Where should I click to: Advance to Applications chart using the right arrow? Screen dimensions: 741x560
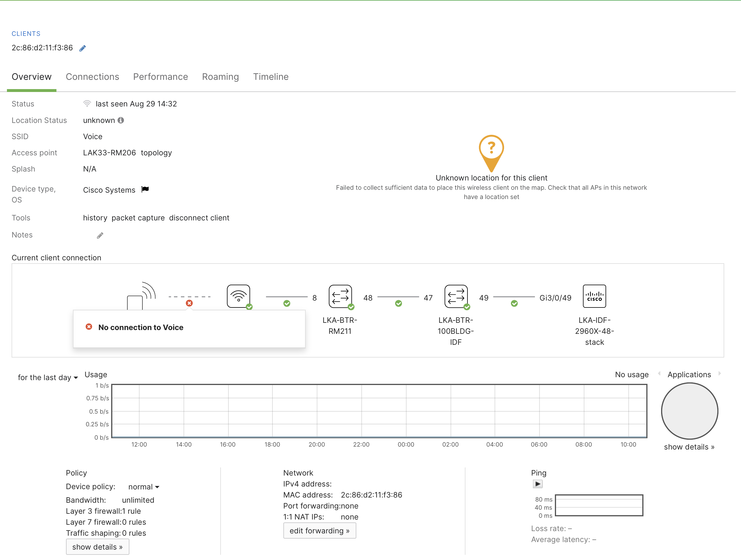[x=720, y=374]
